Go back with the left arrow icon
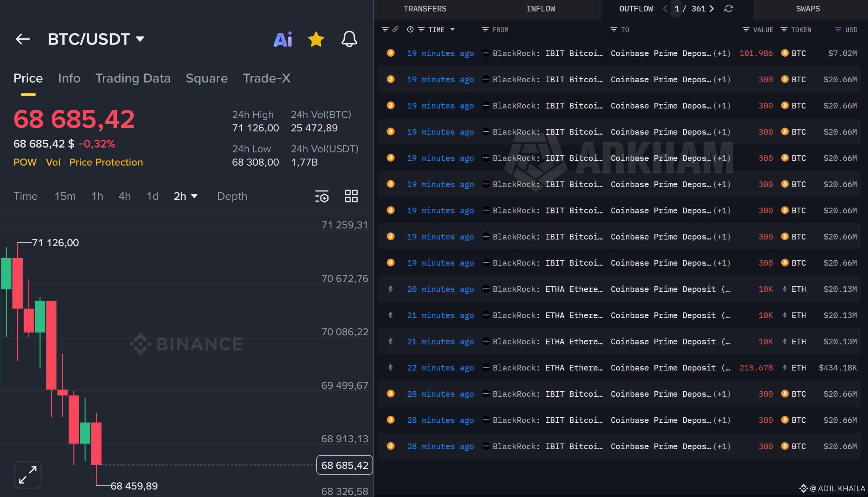 (23, 39)
